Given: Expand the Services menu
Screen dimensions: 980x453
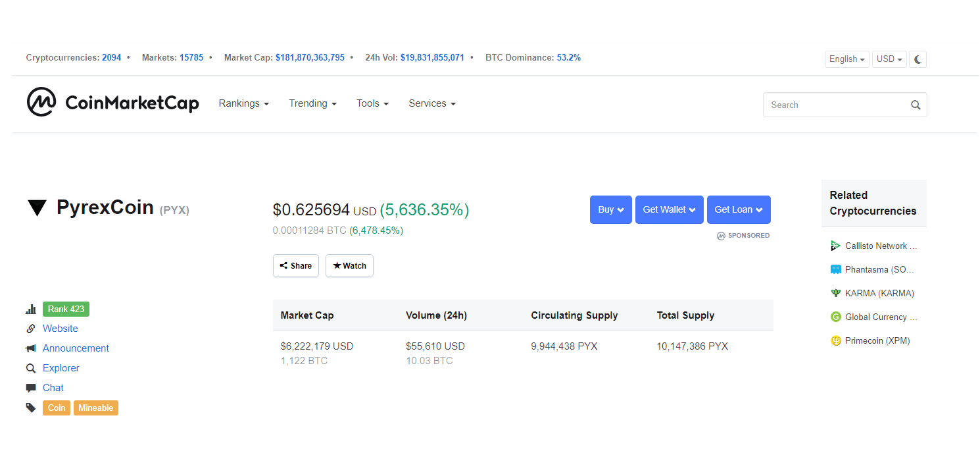Looking at the screenshot, I should [432, 103].
